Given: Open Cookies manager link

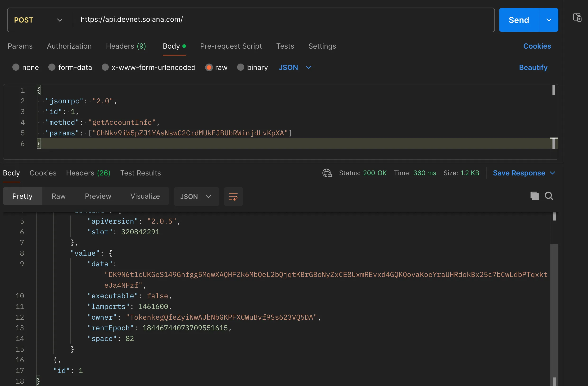Looking at the screenshot, I should 537,46.
